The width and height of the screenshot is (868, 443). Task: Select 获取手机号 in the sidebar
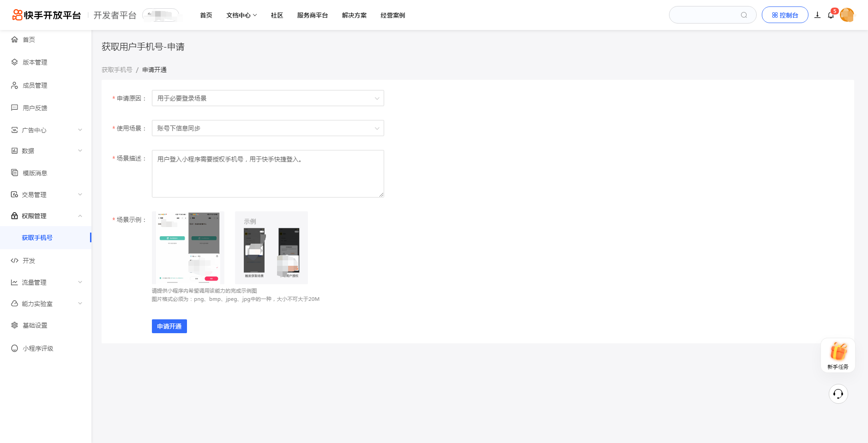click(x=37, y=238)
